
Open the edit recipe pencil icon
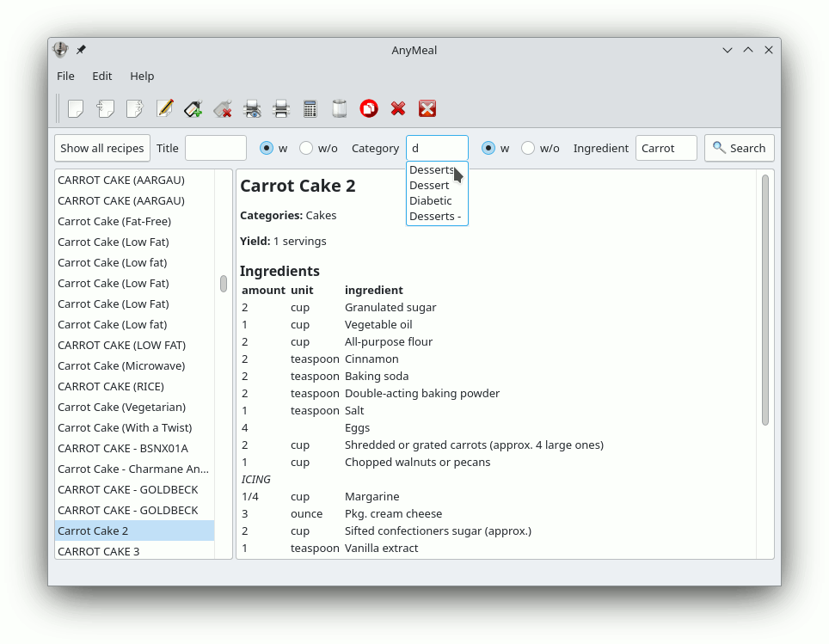pos(164,108)
